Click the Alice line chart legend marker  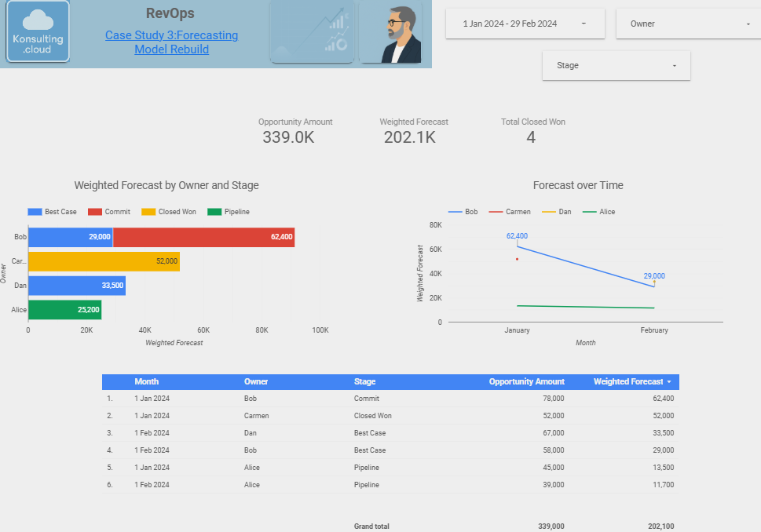pyautogui.click(x=590, y=212)
